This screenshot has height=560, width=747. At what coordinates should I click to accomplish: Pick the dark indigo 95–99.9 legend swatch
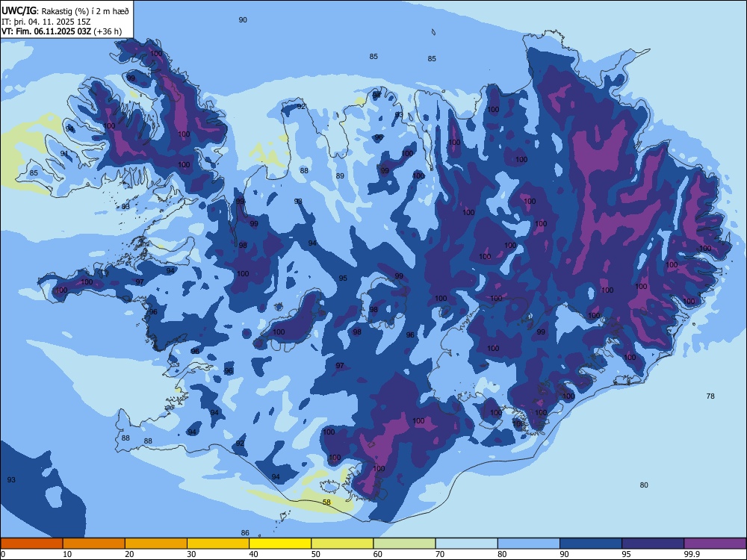653,544
